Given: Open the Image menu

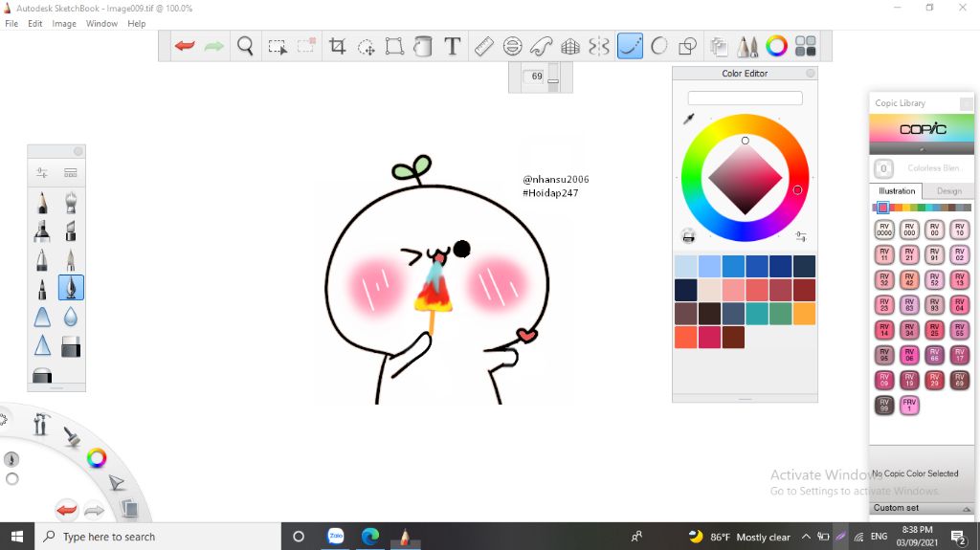Looking at the screenshot, I should point(64,24).
